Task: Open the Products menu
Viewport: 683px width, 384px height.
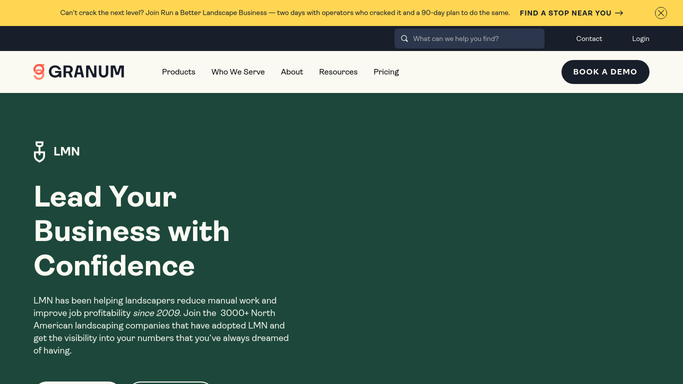Action: [x=179, y=72]
